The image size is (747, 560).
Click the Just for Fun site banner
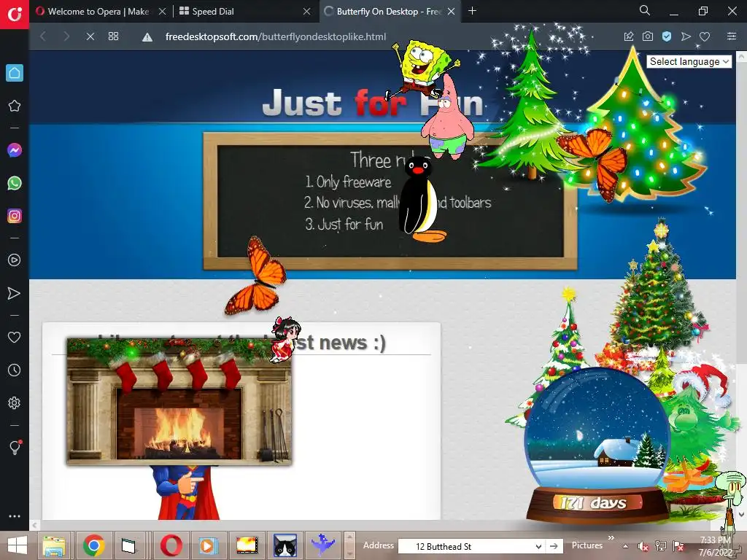tap(373, 102)
